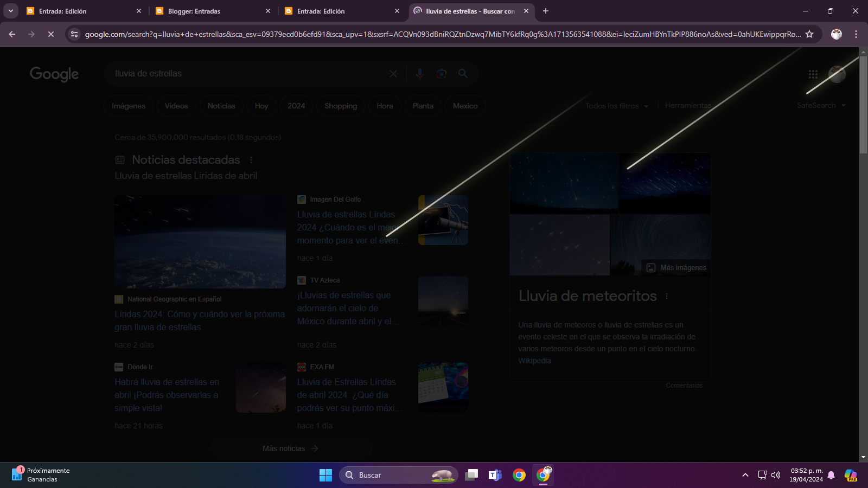Open Herramientas search tools
Image resolution: width=868 pixels, height=488 pixels.
click(x=688, y=106)
